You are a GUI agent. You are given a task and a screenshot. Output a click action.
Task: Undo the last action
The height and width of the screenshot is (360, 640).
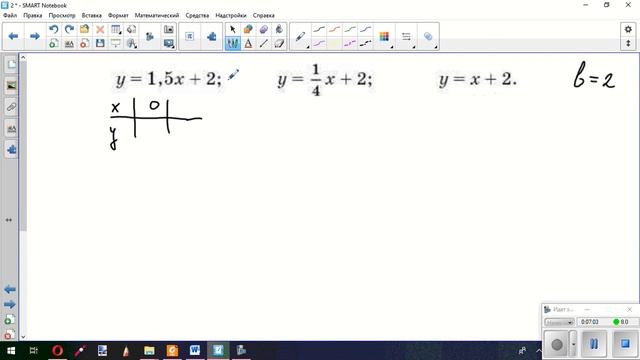point(53,29)
